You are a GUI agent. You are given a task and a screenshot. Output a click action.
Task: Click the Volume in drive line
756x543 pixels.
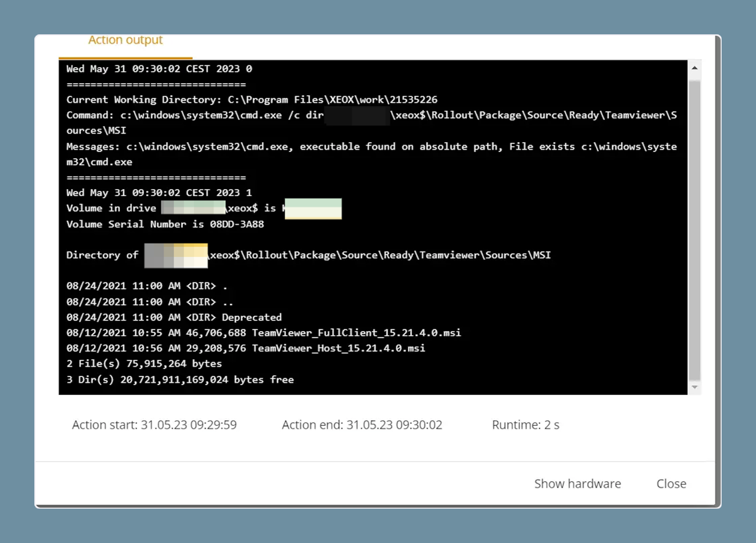coord(204,208)
